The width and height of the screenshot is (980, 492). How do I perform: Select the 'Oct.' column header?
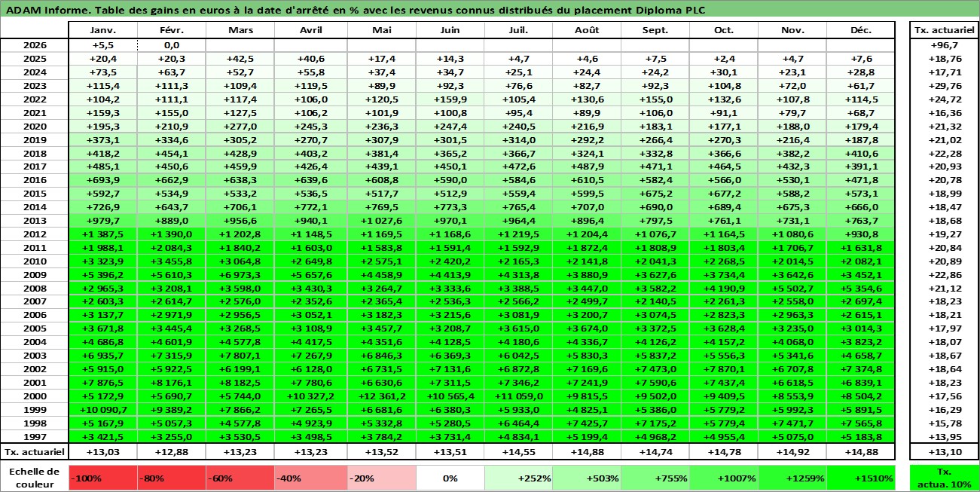point(724,30)
